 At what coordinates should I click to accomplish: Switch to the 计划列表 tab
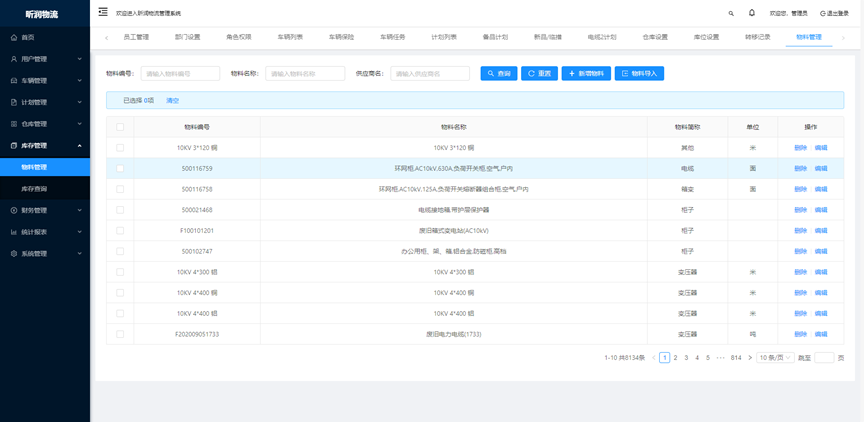click(x=444, y=37)
